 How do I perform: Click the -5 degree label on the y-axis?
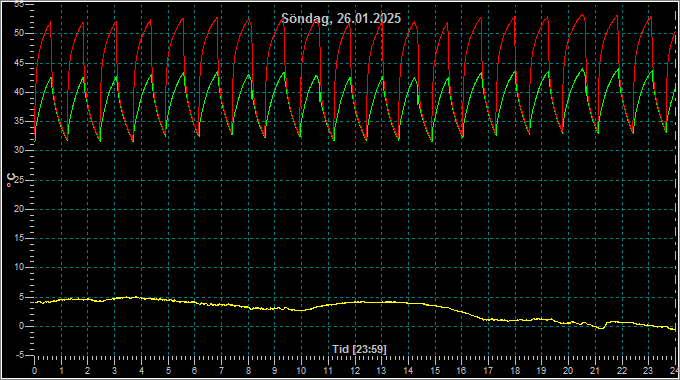[x=20, y=355]
